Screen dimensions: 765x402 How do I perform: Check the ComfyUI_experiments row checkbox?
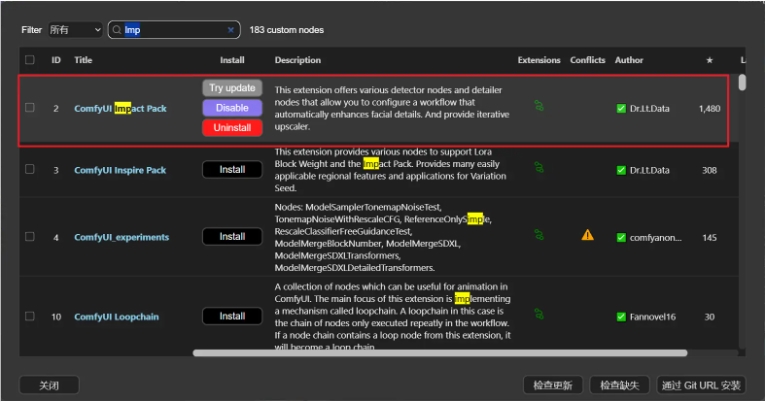click(x=30, y=237)
